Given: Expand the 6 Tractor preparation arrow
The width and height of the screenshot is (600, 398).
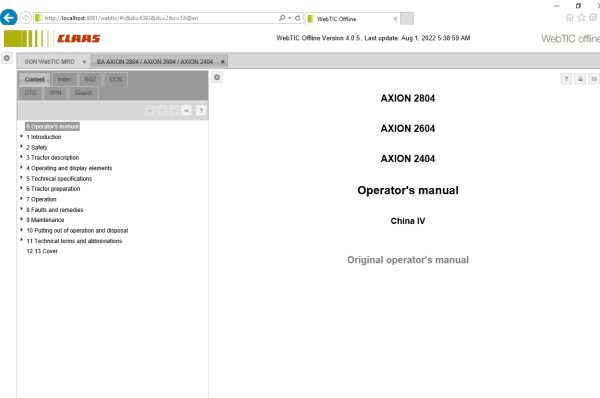Looking at the screenshot, I should coord(21,188).
